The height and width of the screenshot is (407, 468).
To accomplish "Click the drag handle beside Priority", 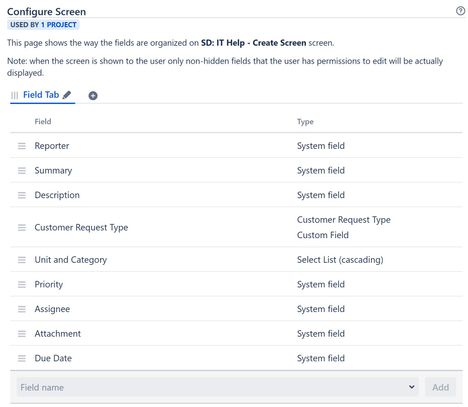I will pos(22,284).
